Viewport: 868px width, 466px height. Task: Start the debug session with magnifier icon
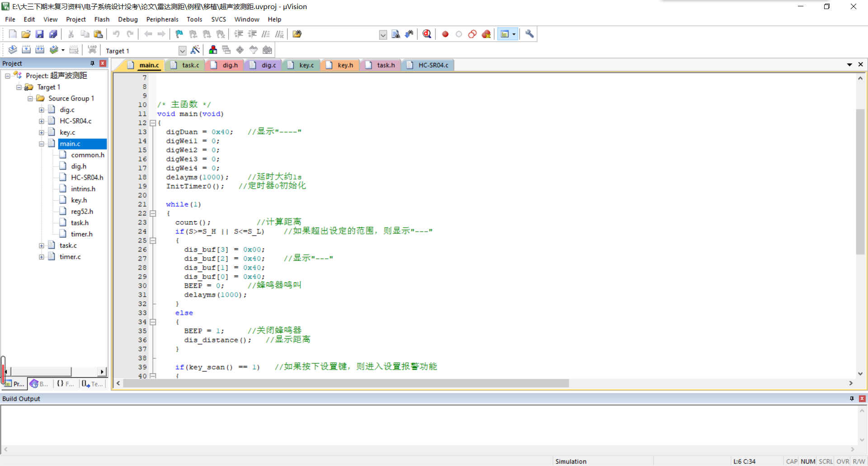(x=427, y=34)
